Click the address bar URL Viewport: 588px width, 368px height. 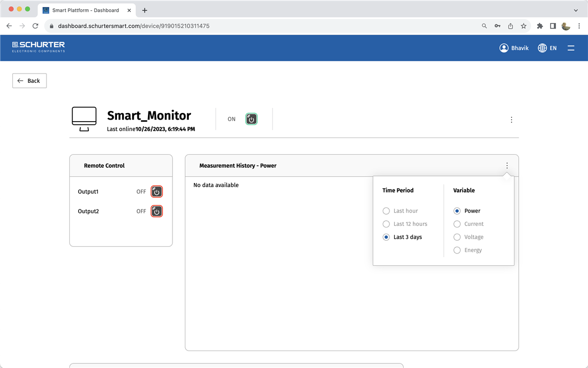click(x=134, y=26)
